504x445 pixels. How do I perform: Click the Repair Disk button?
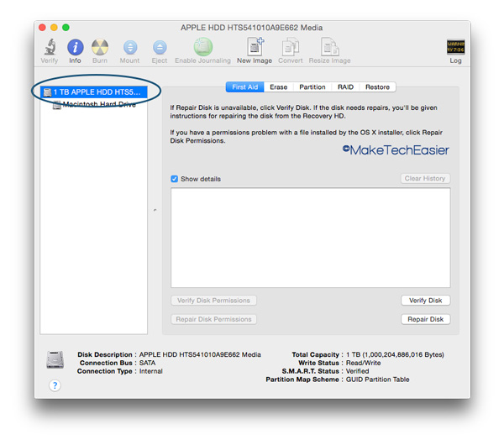click(x=426, y=319)
